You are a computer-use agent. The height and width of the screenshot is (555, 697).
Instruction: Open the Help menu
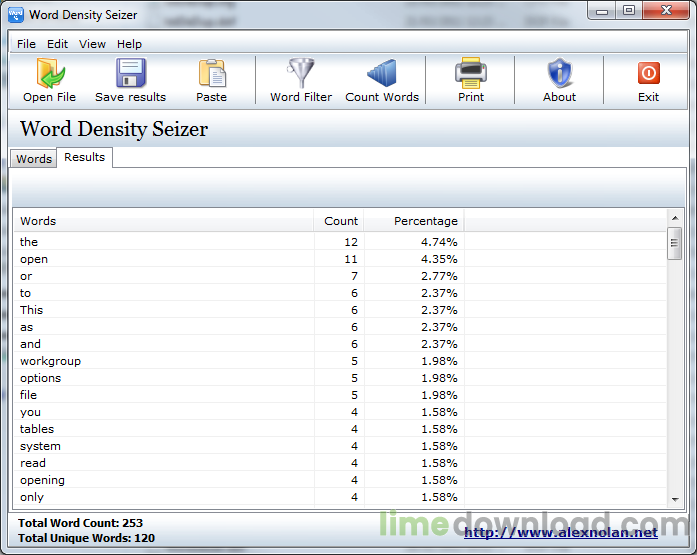click(x=129, y=44)
